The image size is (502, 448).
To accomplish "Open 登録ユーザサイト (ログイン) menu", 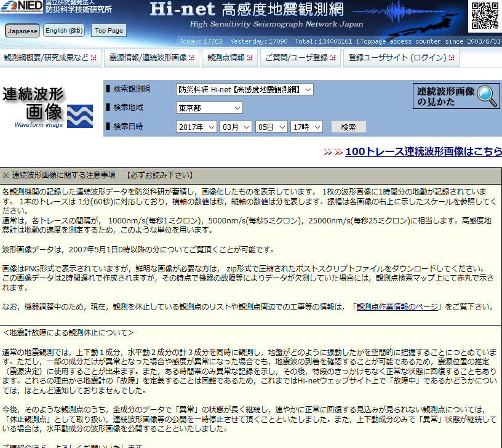I will click(402, 58).
